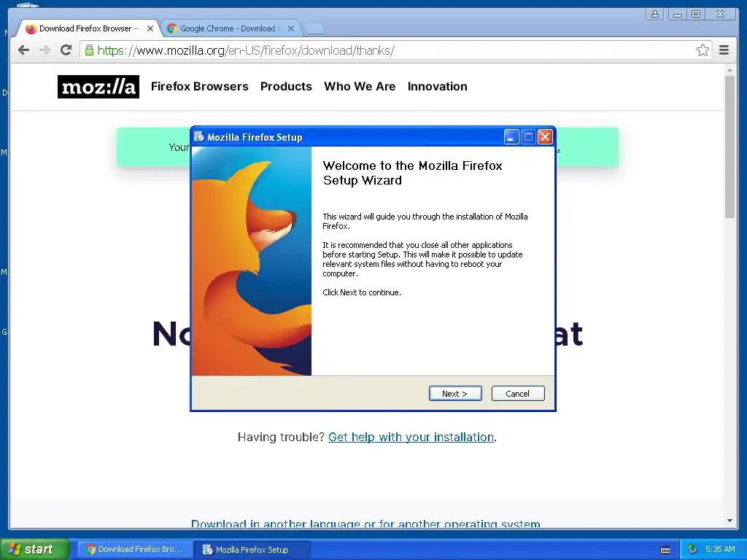Click the 5:35 AM clock
Screen dimensions: 747x560
(x=720, y=549)
